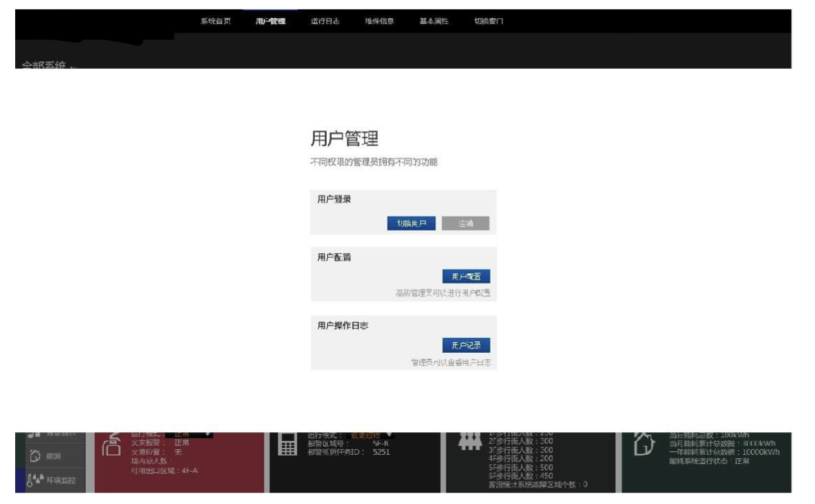Open the 环境监控 thermometer icon
This screenshot has height=504, width=815.
coord(35,481)
